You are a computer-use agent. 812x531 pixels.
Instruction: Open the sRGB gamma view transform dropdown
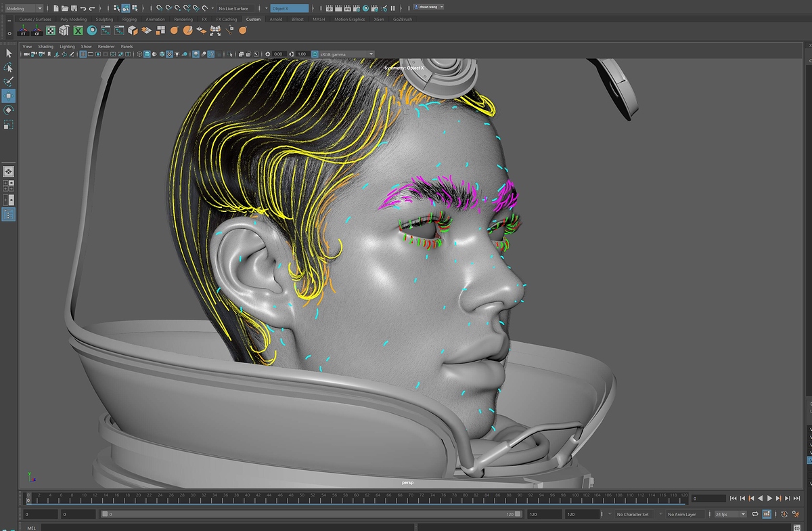pyautogui.click(x=346, y=54)
